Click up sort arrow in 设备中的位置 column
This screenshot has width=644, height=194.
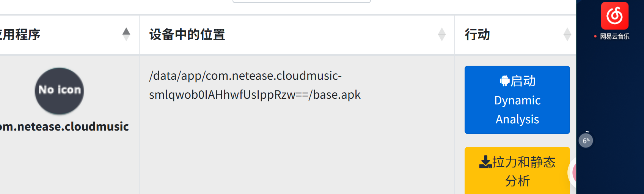click(442, 31)
